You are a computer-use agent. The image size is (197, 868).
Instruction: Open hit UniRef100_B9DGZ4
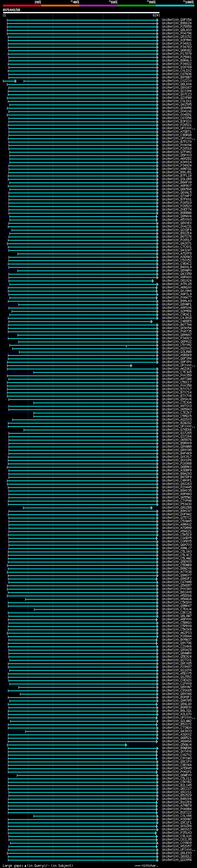tap(176, 23)
